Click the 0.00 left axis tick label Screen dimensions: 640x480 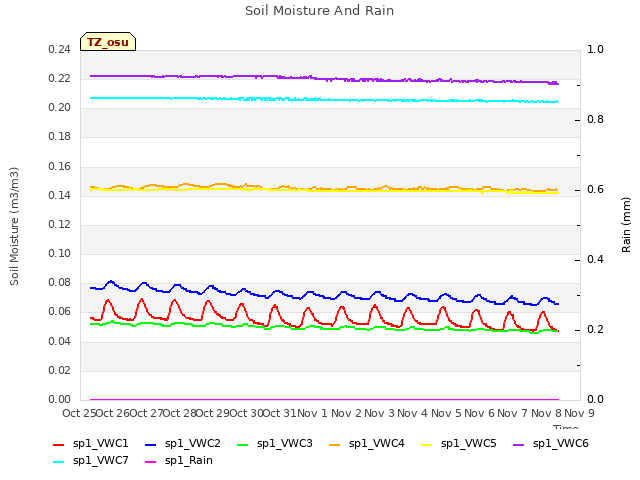pos(60,399)
